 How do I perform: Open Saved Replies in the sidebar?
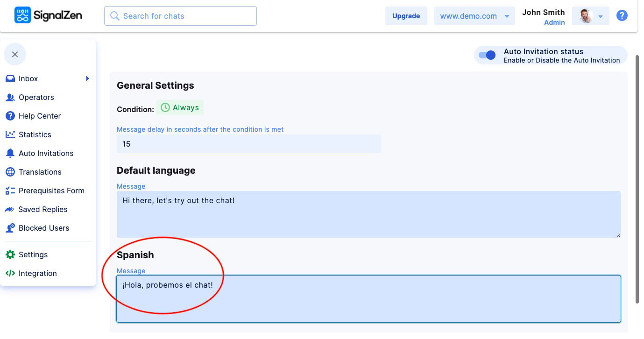42,209
